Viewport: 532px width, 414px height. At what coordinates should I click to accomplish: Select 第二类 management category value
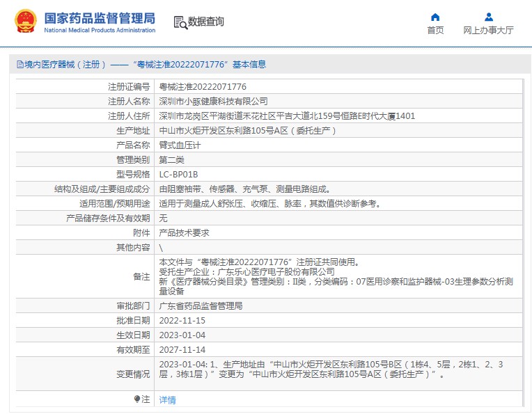[172, 160]
